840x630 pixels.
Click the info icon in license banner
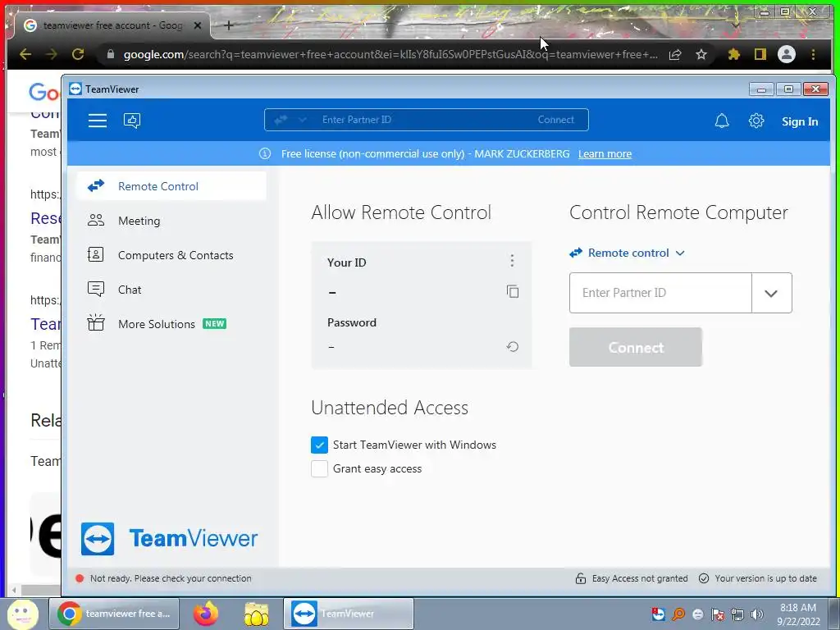(265, 153)
